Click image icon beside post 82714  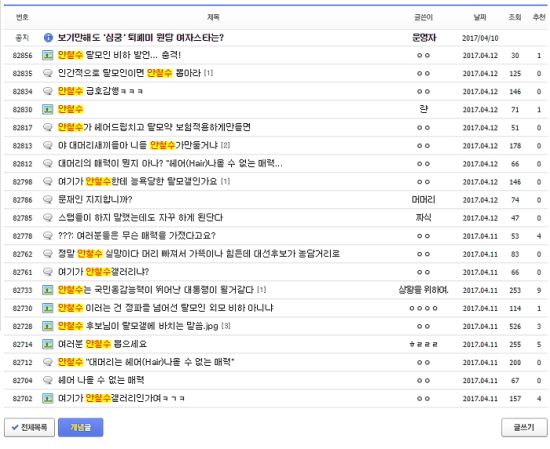[48, 344]
